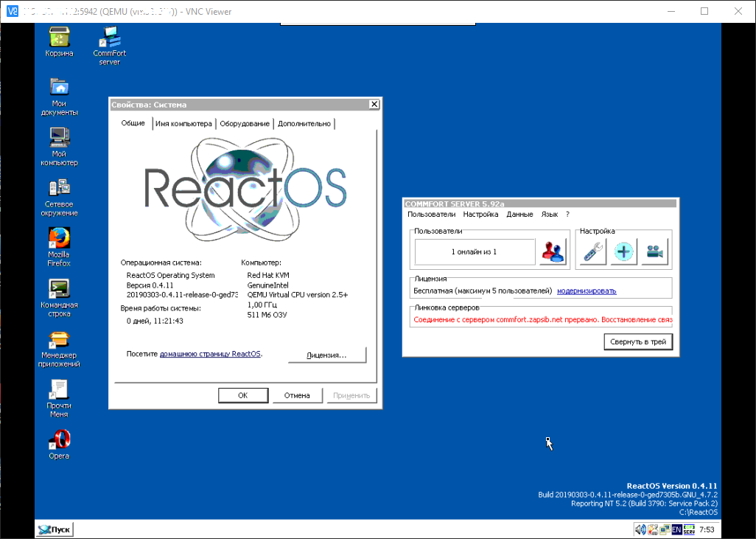Follow the модернизировать license link
Viewport: 756px width, 539px height.
coord(587,291)
